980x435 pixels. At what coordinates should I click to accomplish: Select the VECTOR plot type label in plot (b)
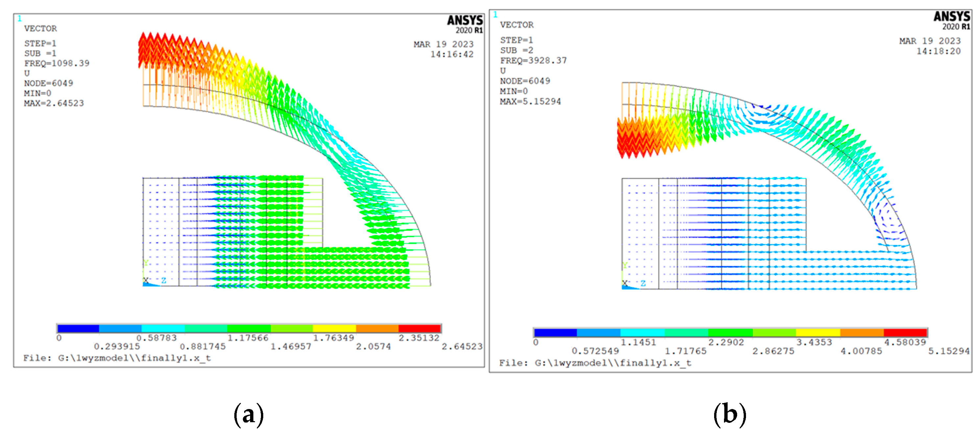(517, 25)
